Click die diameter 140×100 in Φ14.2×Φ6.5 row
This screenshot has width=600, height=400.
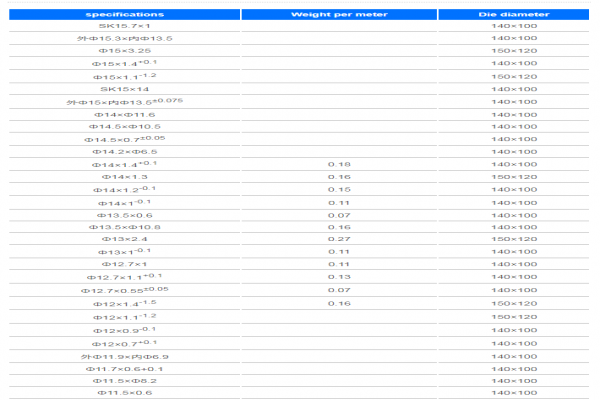pyautogui.click(x=514, y=152)
